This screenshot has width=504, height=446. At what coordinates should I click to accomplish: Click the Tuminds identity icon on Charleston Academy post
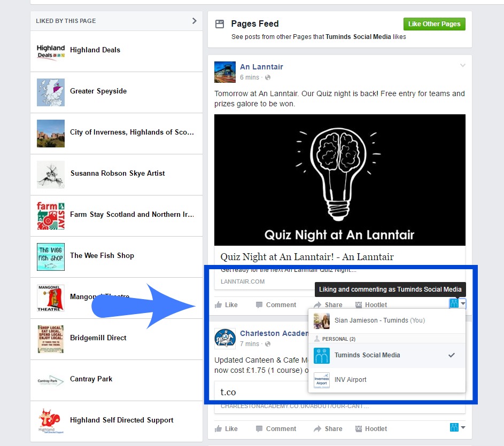(x=454, y=427)
